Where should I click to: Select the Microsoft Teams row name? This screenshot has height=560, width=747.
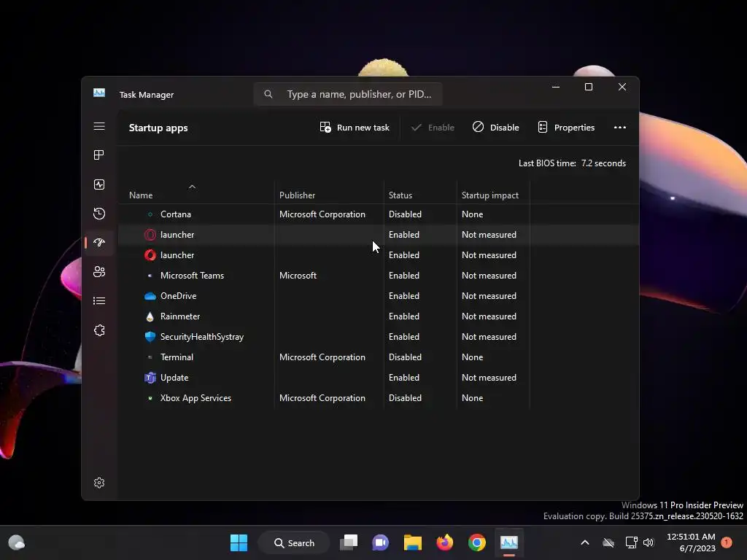point(192,276)
